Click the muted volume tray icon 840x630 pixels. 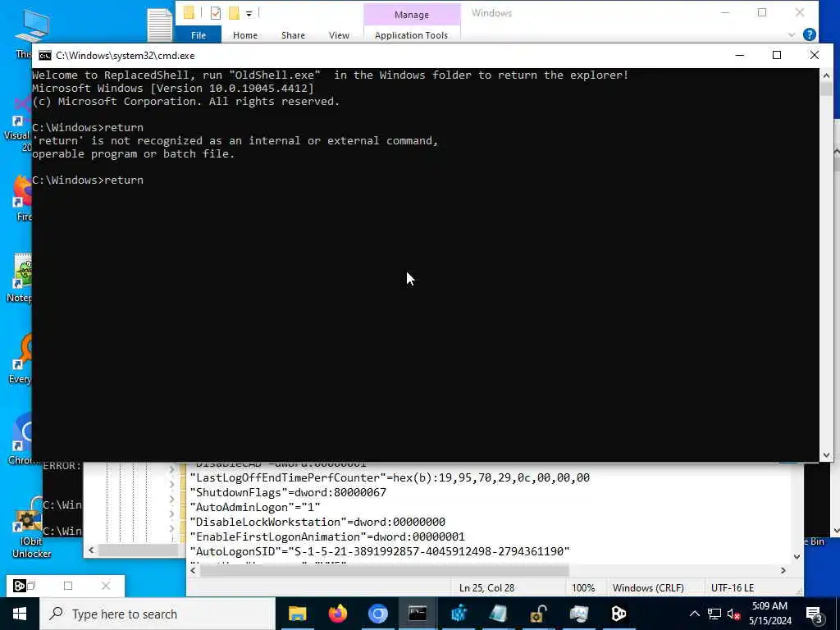tap(733, 614)
